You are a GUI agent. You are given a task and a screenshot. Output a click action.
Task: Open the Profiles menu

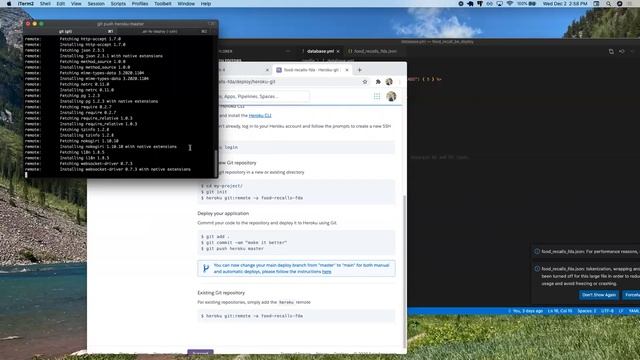click(x=140, y=4)
